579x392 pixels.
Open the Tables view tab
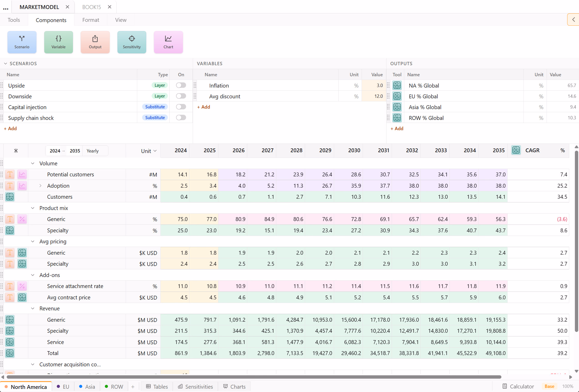pos(157,387)
